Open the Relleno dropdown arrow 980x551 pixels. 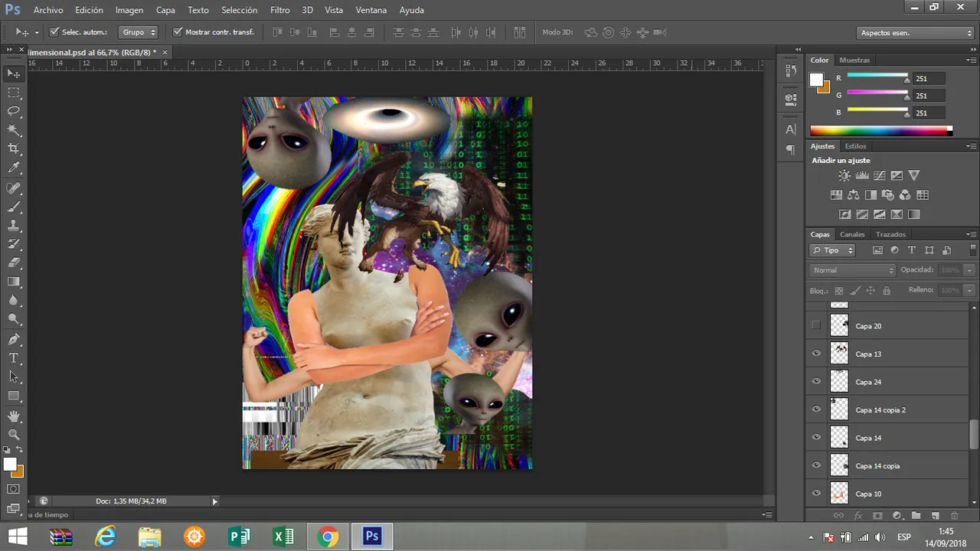point(969,291)
